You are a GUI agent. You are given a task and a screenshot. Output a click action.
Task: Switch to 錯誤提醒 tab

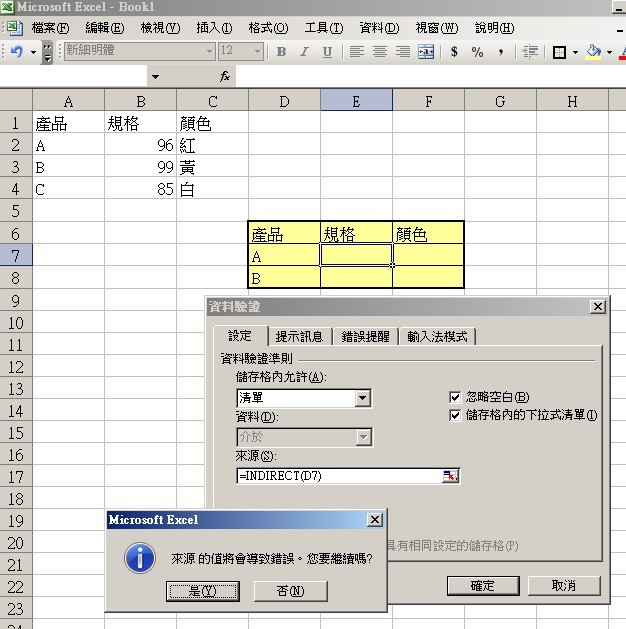(365, 337)
